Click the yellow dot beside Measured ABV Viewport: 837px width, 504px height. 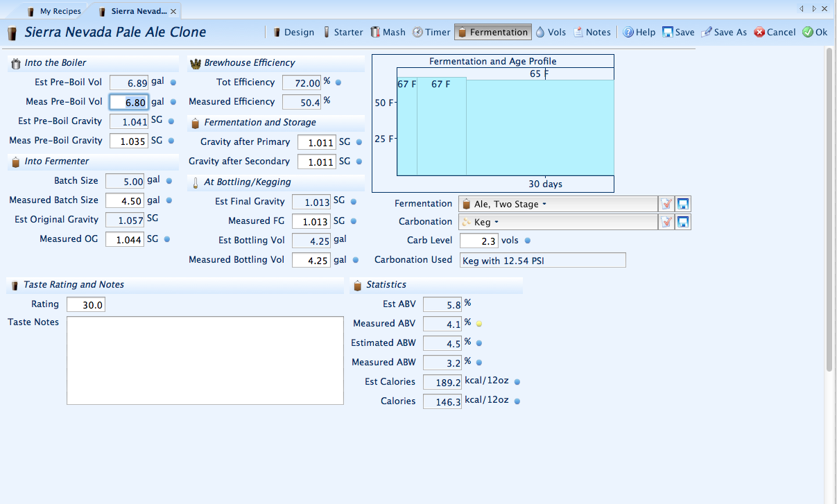(478, 324)
